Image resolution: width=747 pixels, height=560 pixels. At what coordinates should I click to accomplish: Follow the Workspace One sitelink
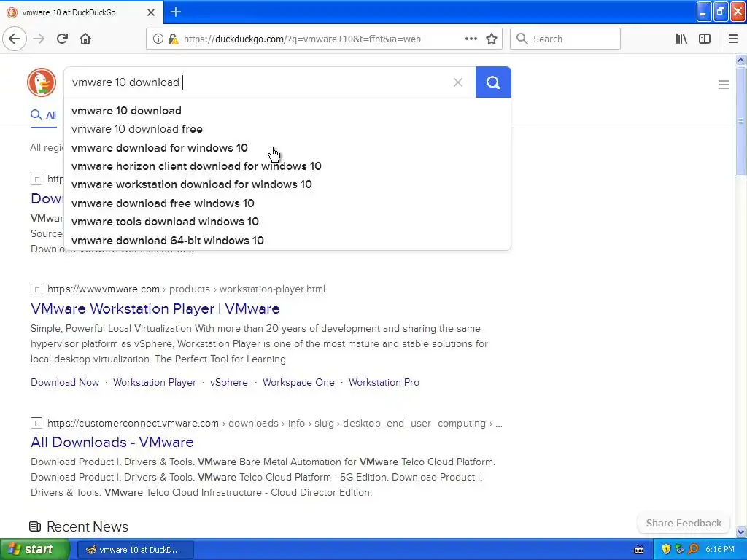pyautogui.click(x=298, y=382)
